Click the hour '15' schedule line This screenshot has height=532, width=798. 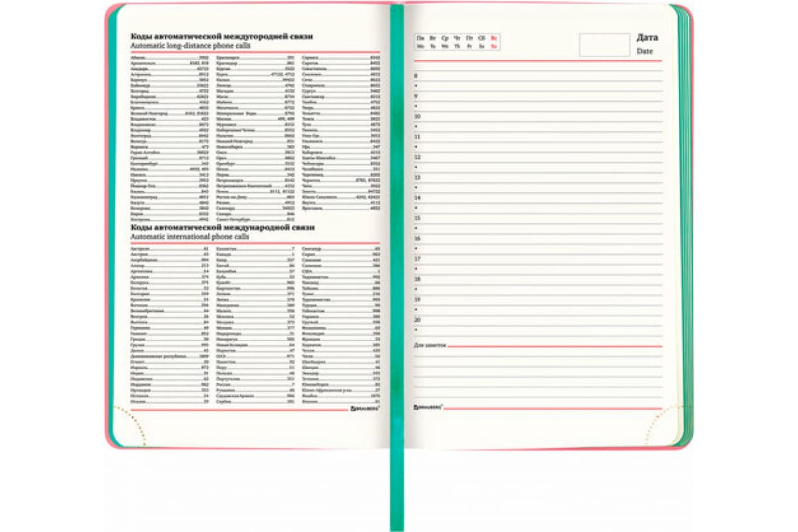point(538,218)
